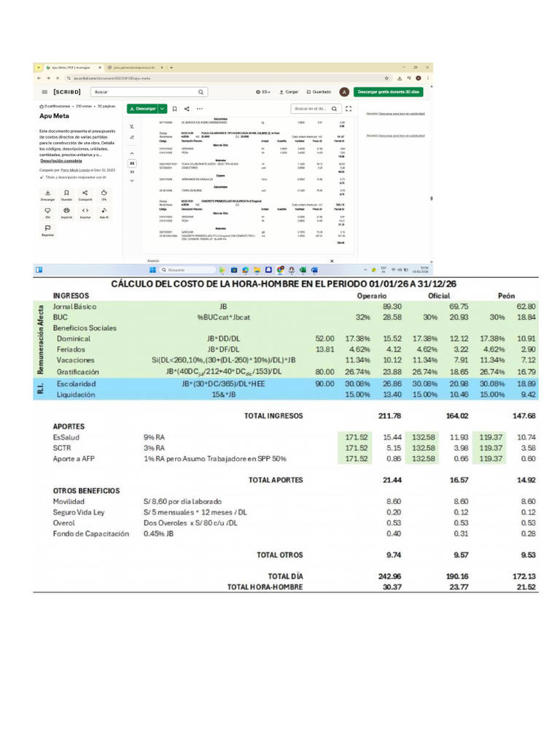Screen dimensions: 560x747
Task: Open the Scribd hamburger menu
Action: coord(44,92)
